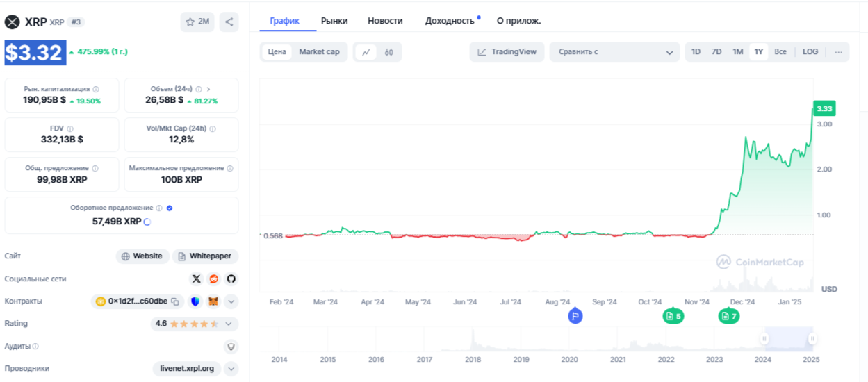Copy the contract address 0x1d2f...c60dbe
Viewport: 868px width, 382px height.
(x=175, y=301)
